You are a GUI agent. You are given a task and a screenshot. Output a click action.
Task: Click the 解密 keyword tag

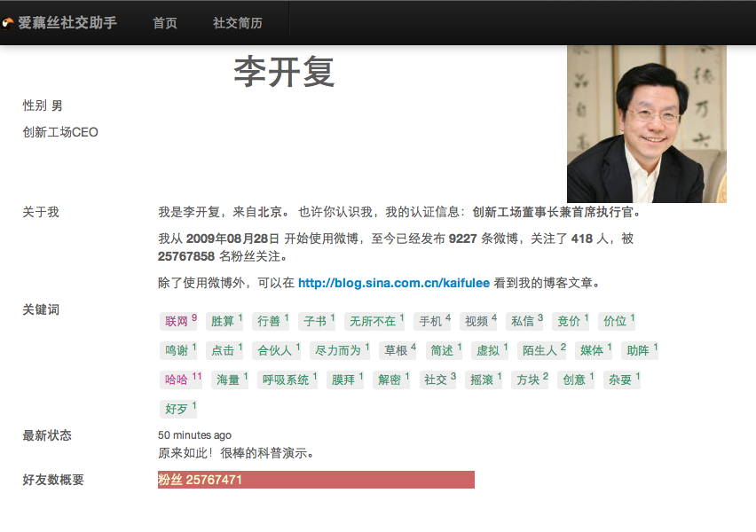[391, 379]
